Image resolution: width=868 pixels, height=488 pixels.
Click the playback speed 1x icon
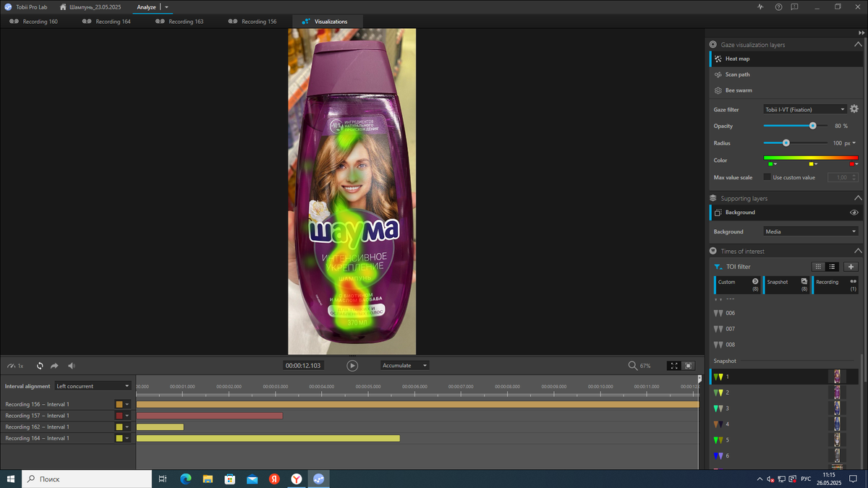(x=15, y=366)
